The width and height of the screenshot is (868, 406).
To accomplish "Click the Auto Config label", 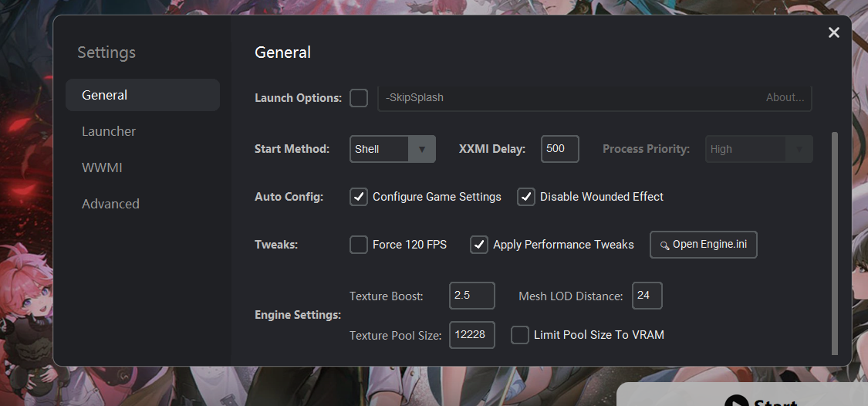I will click(289, 197).
